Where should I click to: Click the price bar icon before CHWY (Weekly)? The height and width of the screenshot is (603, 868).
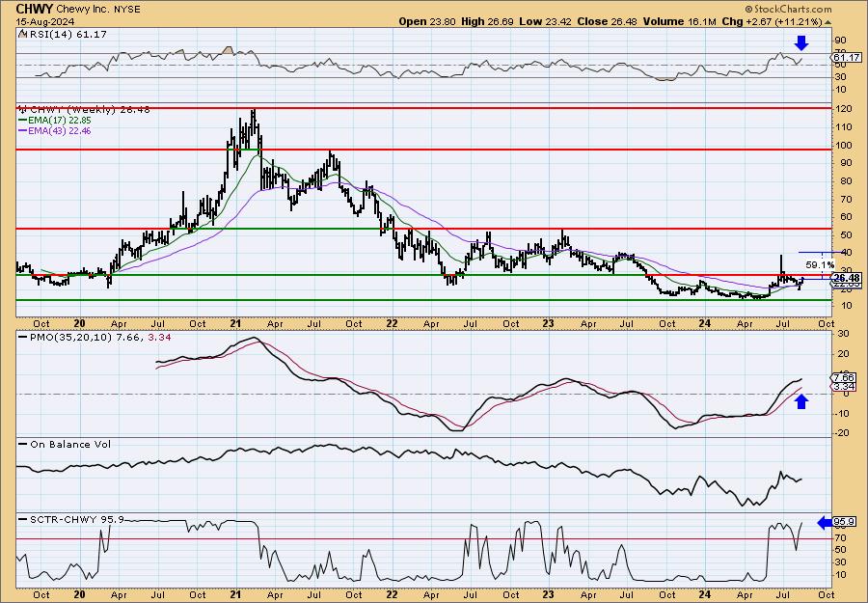point(23,109)
